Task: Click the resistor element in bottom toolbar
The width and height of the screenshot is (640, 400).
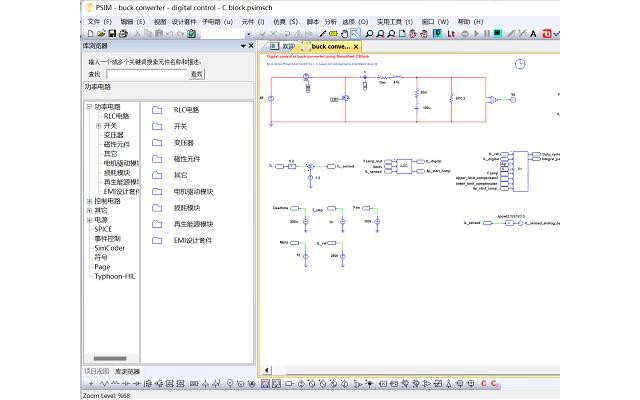Action: coord(104,384)
